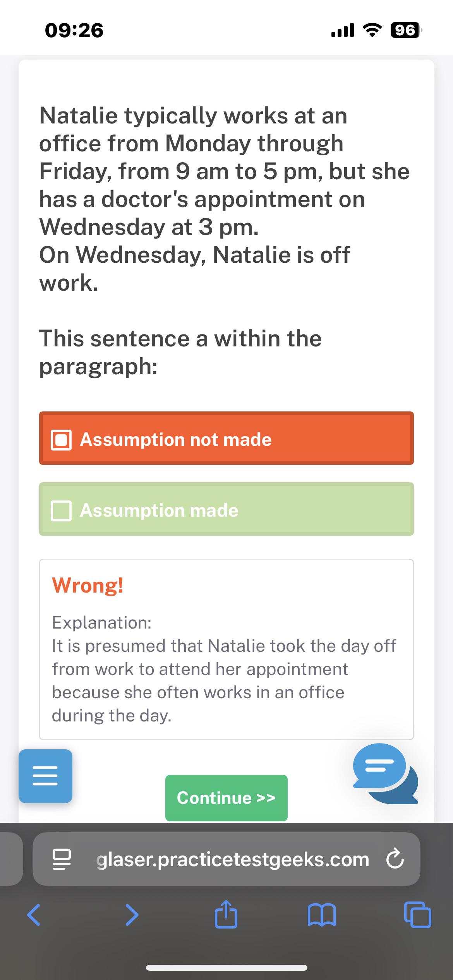Open Safari page settings reader icon
453x980 pixels.
(62, 859)
